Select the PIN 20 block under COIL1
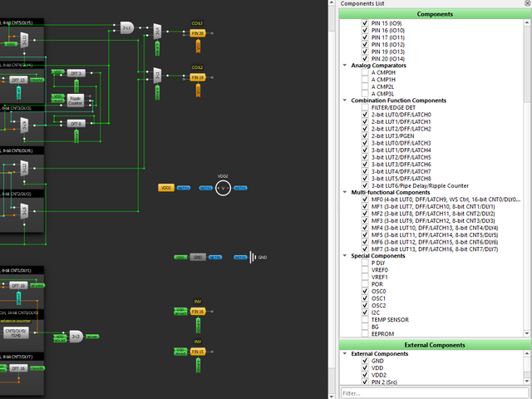This screenshot has height=399, width=532. tap(197, 32)
